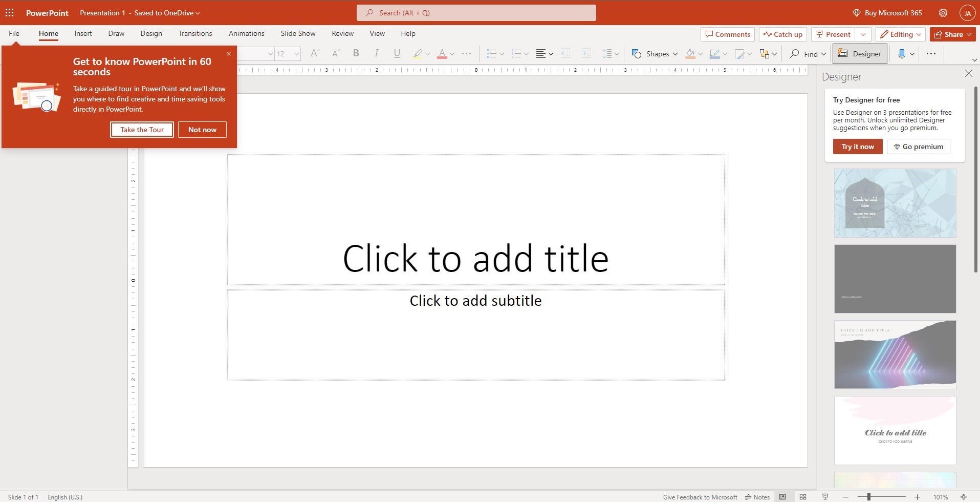Screen dimensions: 980x502
Task: Click the Arrange objects icon
Action: [765, 54]
